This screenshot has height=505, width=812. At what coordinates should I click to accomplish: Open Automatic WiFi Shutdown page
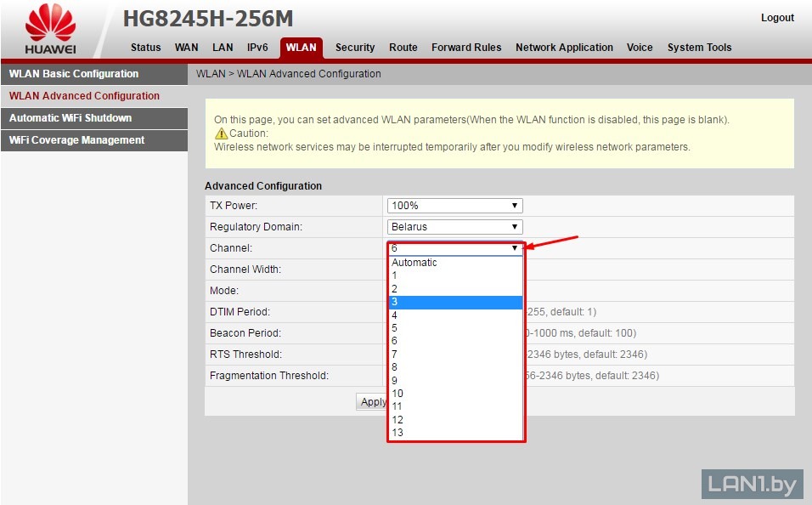94,118
